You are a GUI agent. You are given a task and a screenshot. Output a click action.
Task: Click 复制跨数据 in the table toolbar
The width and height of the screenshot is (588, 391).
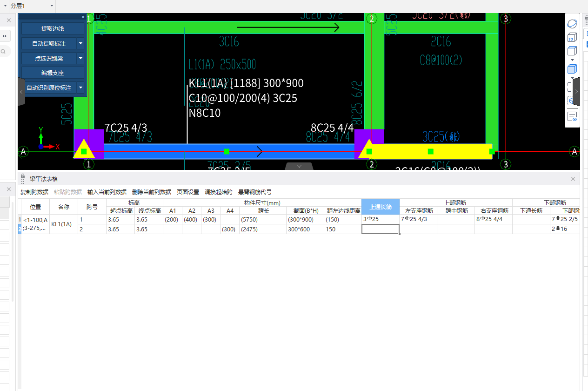point(34,192)
